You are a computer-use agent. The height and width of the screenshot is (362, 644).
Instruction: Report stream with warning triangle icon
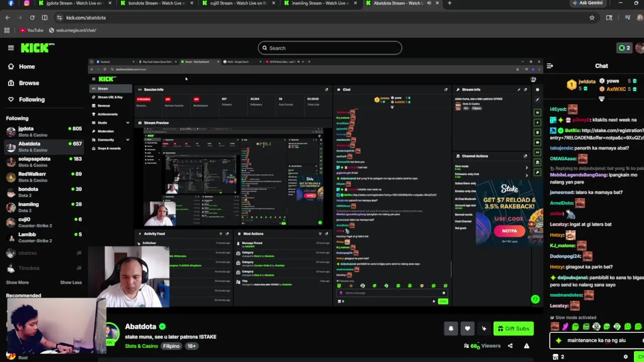pyautogui.click(x=527, y=346)
